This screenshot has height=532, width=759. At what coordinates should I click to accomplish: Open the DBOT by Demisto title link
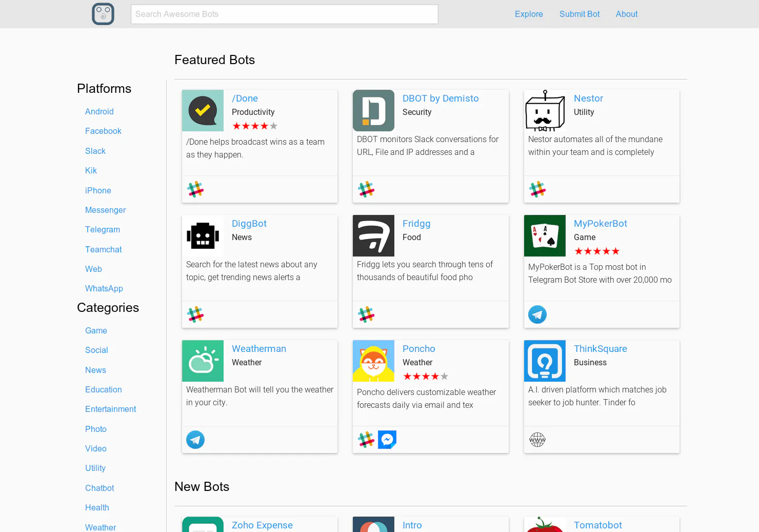click(441, 98)
